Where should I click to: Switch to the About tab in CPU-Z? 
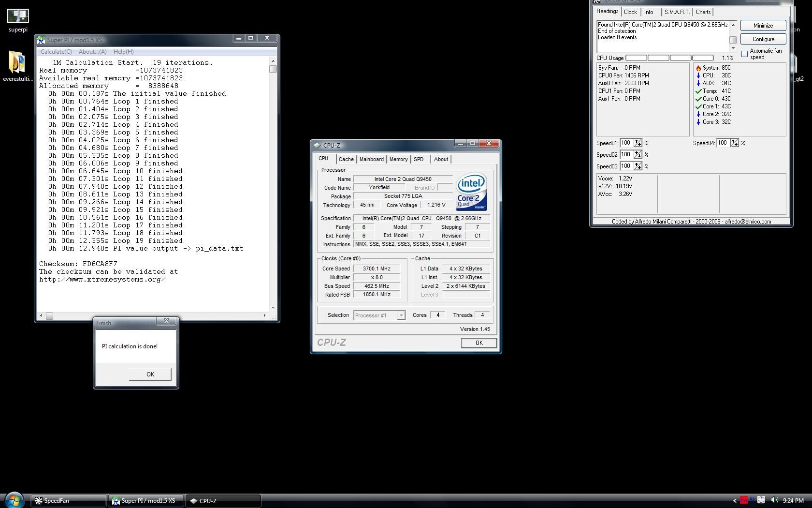(x=441, y=159)
